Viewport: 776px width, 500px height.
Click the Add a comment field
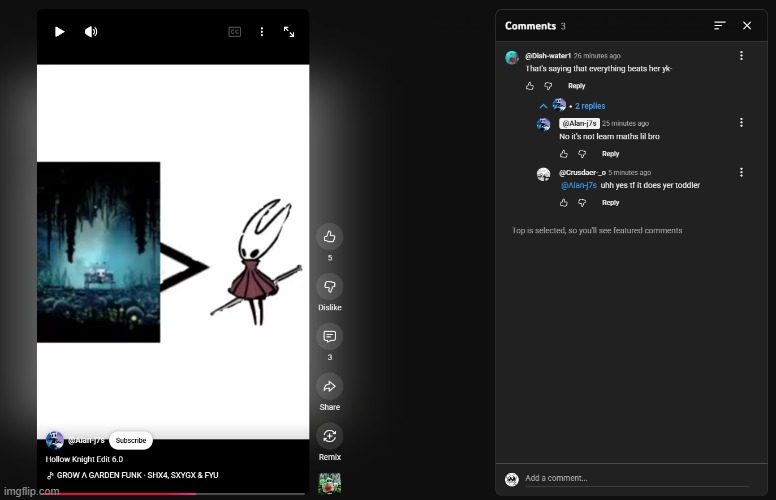(x=630, y=478)
